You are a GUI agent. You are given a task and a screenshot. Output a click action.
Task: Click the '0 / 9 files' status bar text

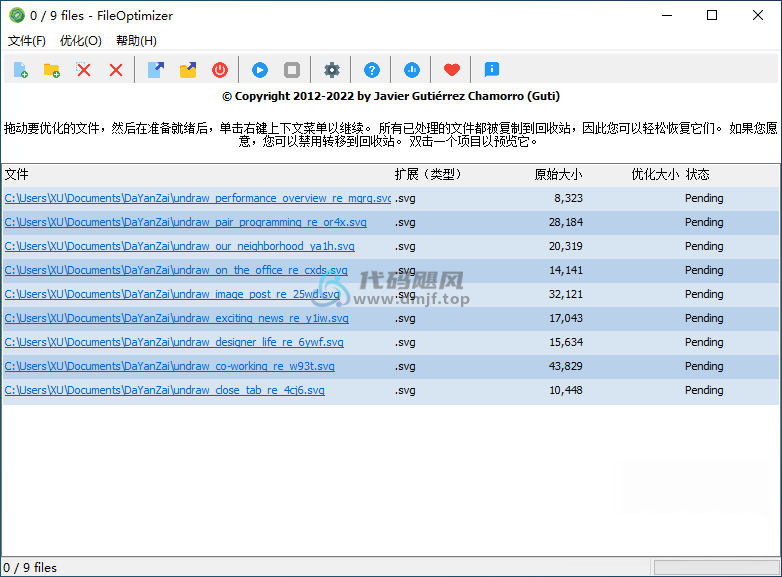point(30,568)
